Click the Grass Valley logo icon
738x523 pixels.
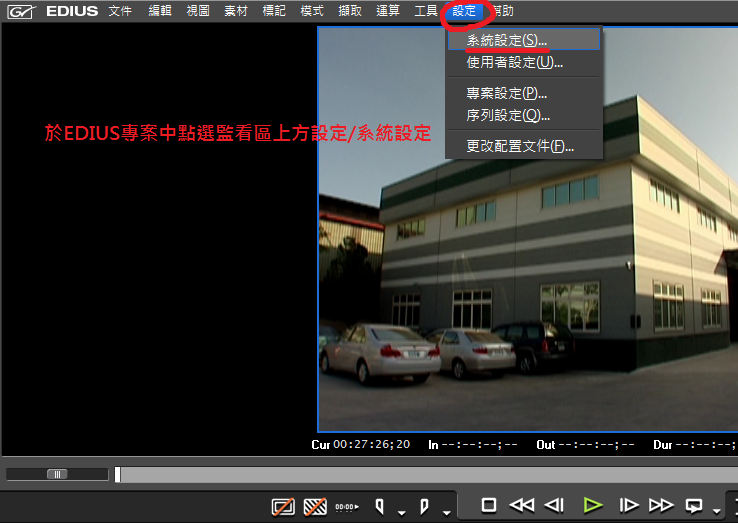pyautogui.click(x=21, y=11)
